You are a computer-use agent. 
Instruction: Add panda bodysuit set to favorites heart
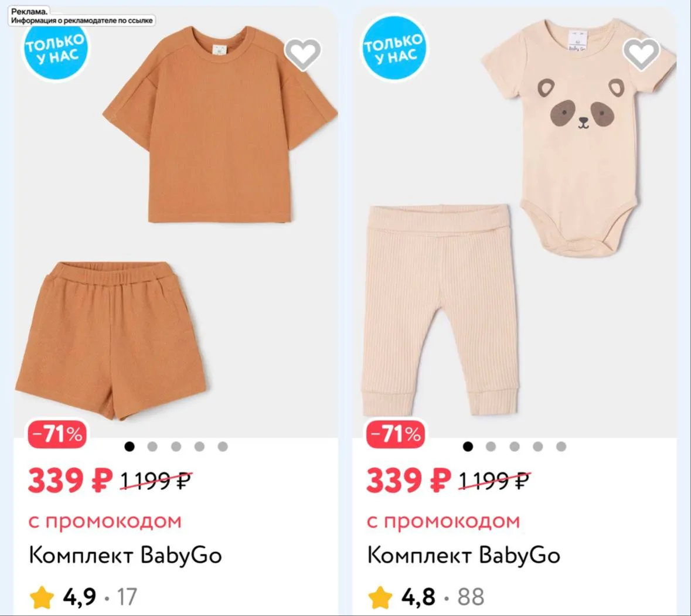(x=641, y=55)
